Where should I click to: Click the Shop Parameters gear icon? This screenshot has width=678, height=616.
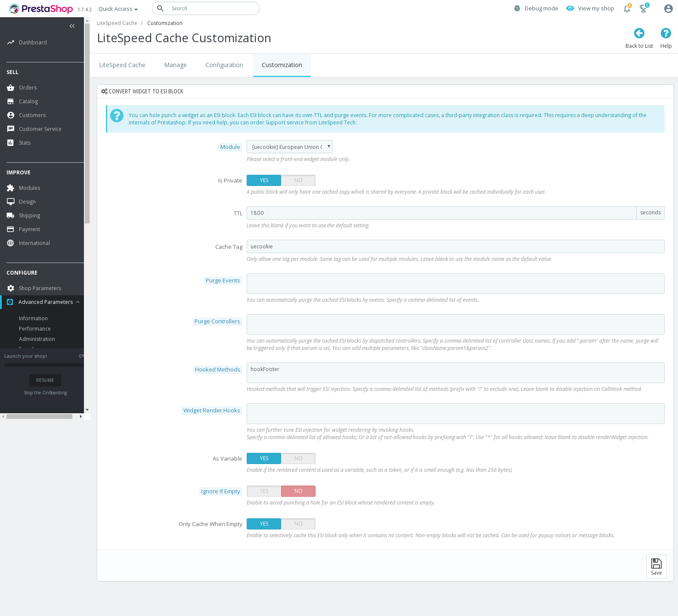click(x=11, y=288)
